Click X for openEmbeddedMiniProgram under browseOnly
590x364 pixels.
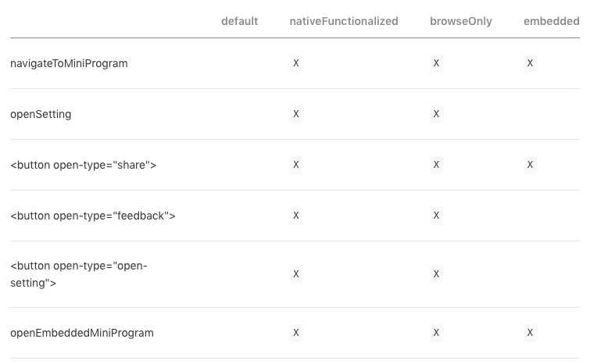point(436,333)
